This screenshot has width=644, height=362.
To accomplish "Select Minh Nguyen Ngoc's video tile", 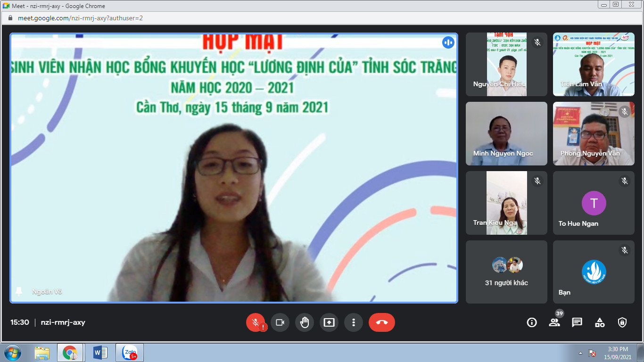I will (506, 134).
